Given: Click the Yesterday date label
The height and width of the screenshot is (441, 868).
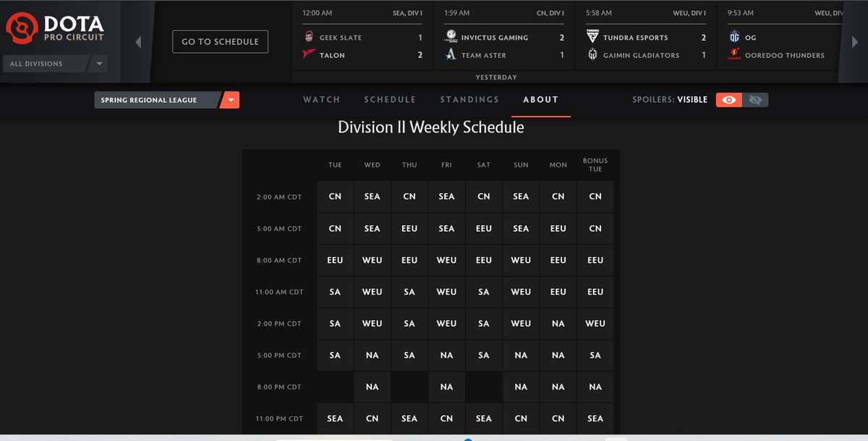Looking at the screenshot, I should 496,77.
